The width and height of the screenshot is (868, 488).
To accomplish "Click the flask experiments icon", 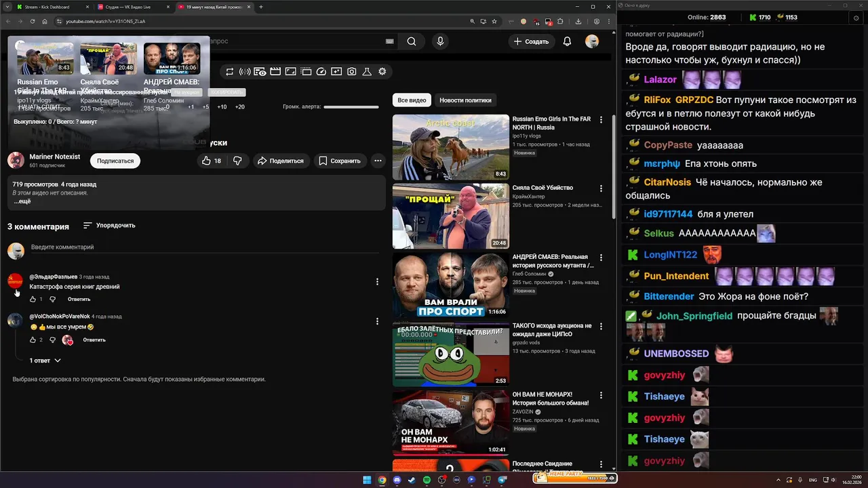I will click(x=367, y=72).
